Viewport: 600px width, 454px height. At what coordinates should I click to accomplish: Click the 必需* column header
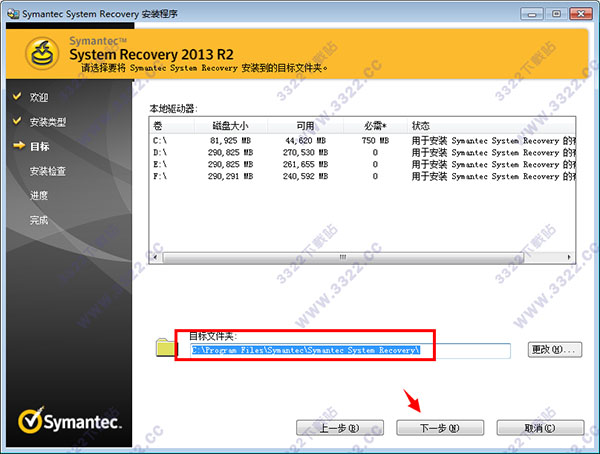pos(375,126)
